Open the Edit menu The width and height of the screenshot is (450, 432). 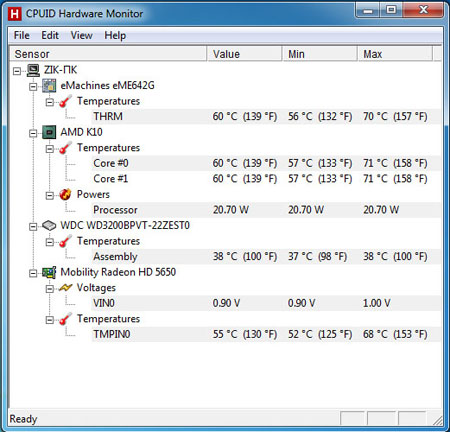click(50, 35)
